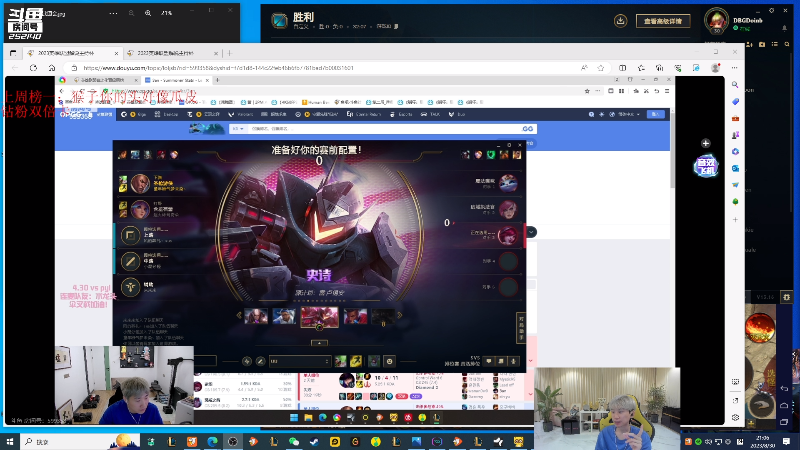Click add sidebar app plus icon

tap(735, 219)
